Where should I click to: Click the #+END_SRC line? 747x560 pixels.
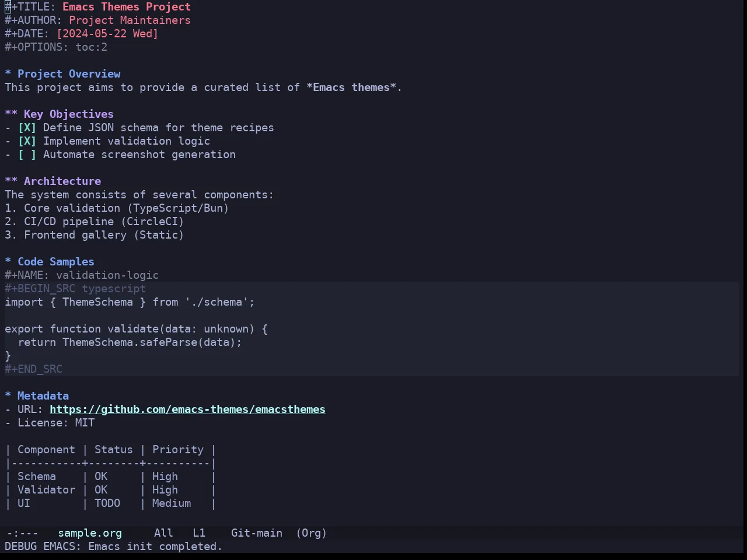point(33,369)
